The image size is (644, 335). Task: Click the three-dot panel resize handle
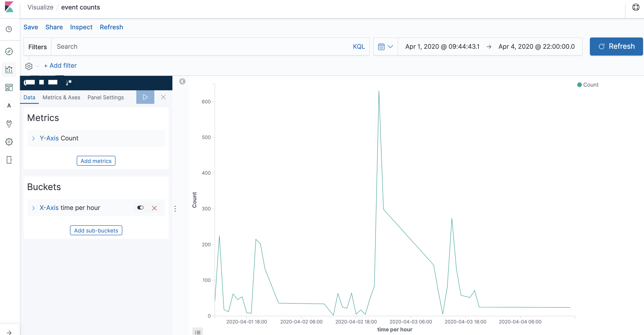point(175,208)
